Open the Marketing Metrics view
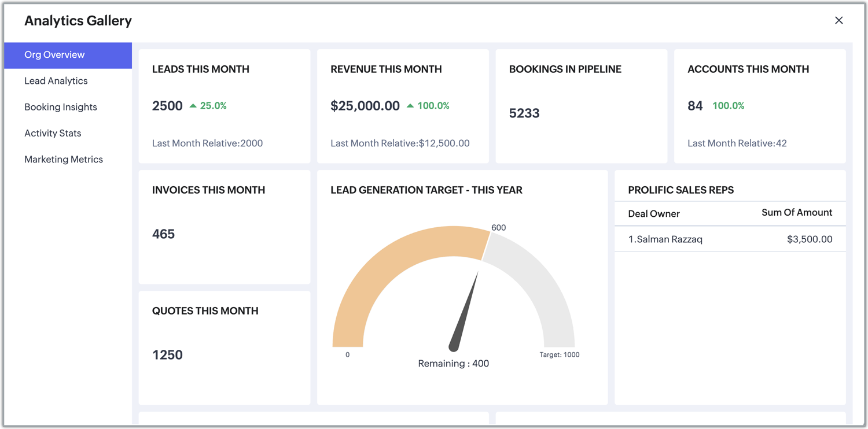The height and width of the screenshot is (429, 868). [64, 159]
